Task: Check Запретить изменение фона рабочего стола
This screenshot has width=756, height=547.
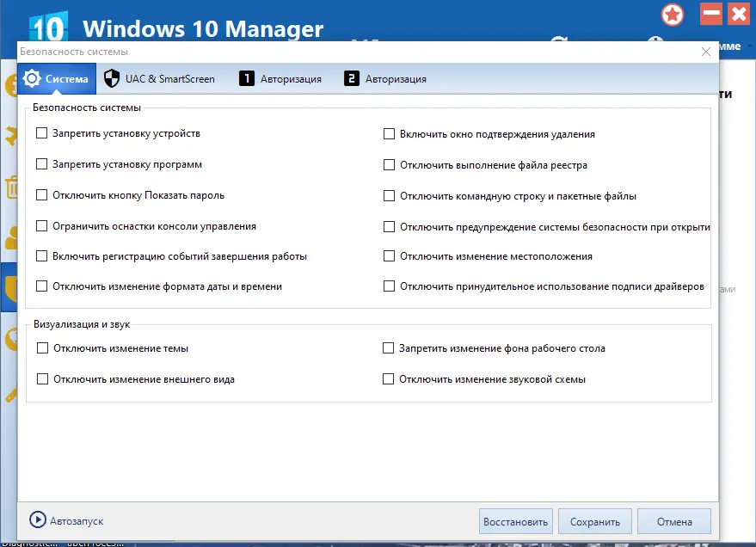Action: (x=388, y=348)
